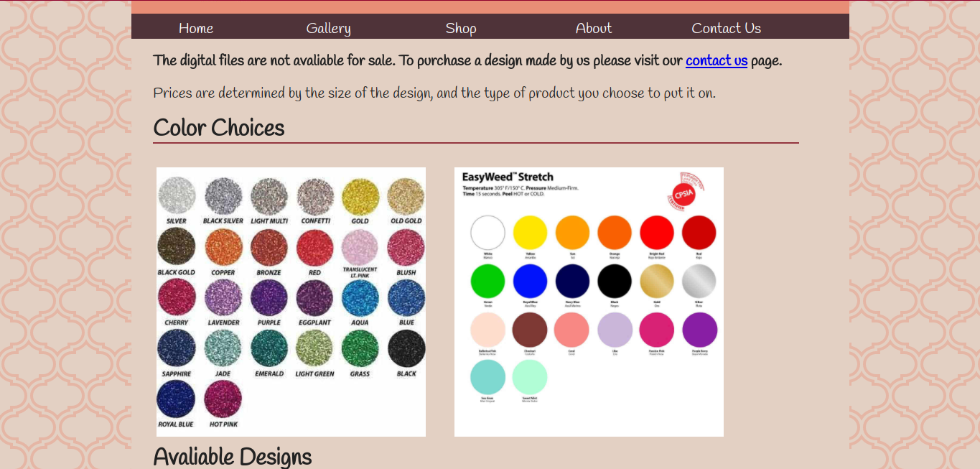980x469 pixels.
Task: Pick the White EasyWeed Stretch swatch
Action: pyautogui.click(x=488, y=233)
